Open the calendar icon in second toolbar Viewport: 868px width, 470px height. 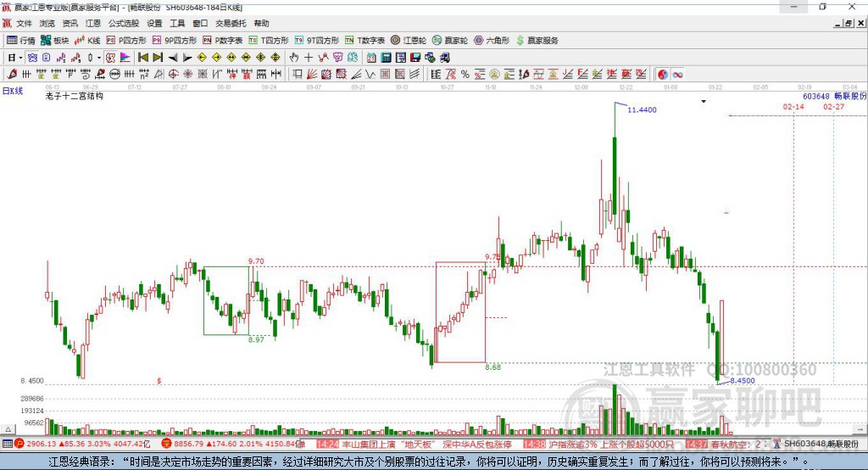click(371, 58)
